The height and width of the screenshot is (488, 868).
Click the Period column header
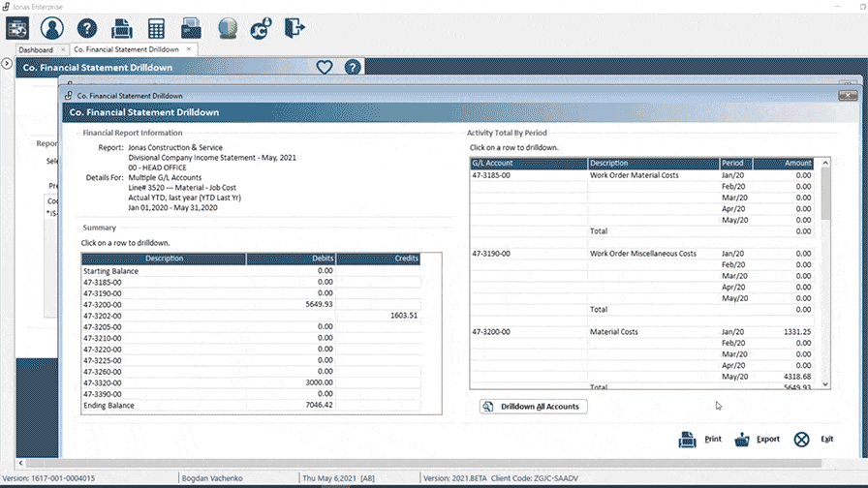click(735, 164)
